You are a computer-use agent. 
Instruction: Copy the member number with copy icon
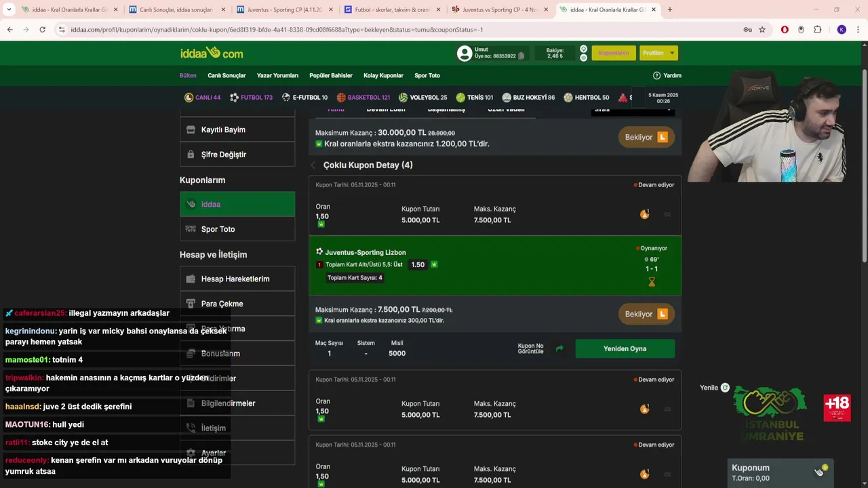pos(521,56)
